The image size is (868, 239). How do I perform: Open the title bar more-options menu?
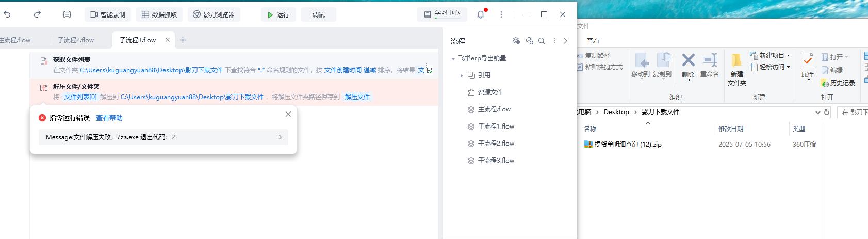501,14
